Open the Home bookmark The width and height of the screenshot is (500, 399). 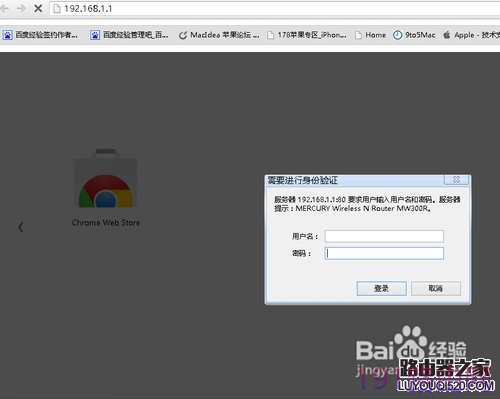click(370, 35)
